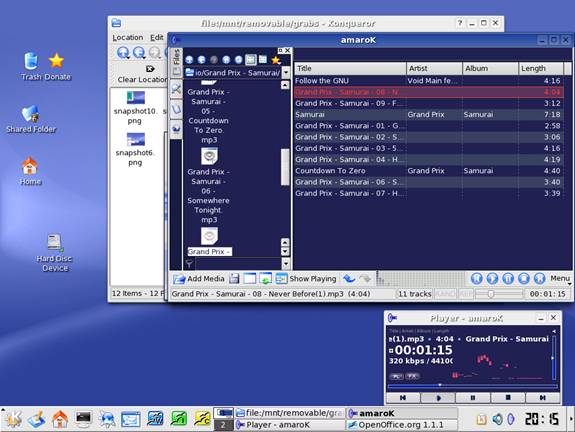Toggle REP repeat mode in status bar

466,294
